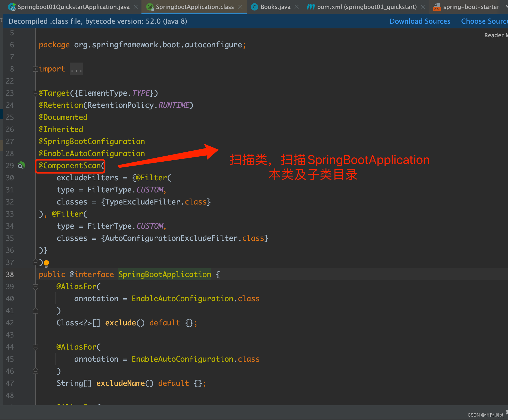The height and width of the screenshot is (420, 508).
Task: Collapse fold end marker at line 46
Action: pos(35,371)
